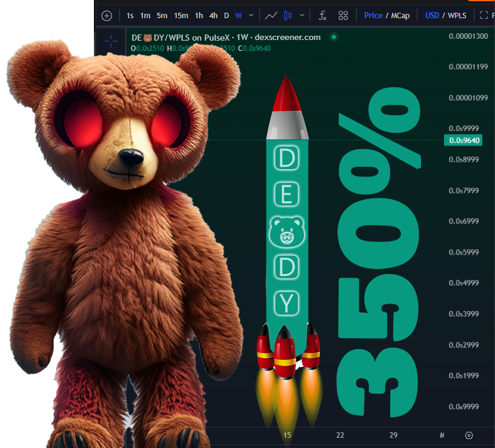Click the 0.00001199 price axis label

pyautogui.click(x=468, y=67)
